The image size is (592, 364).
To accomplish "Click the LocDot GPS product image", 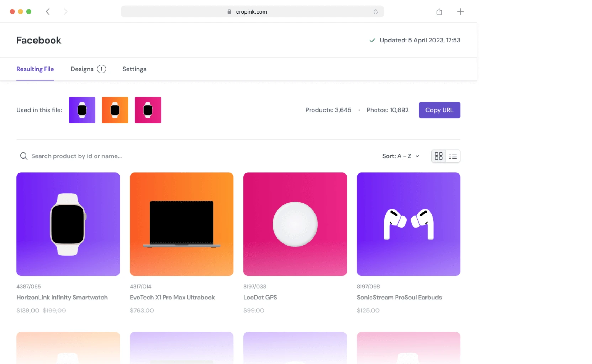I will [x=295, y=224].
